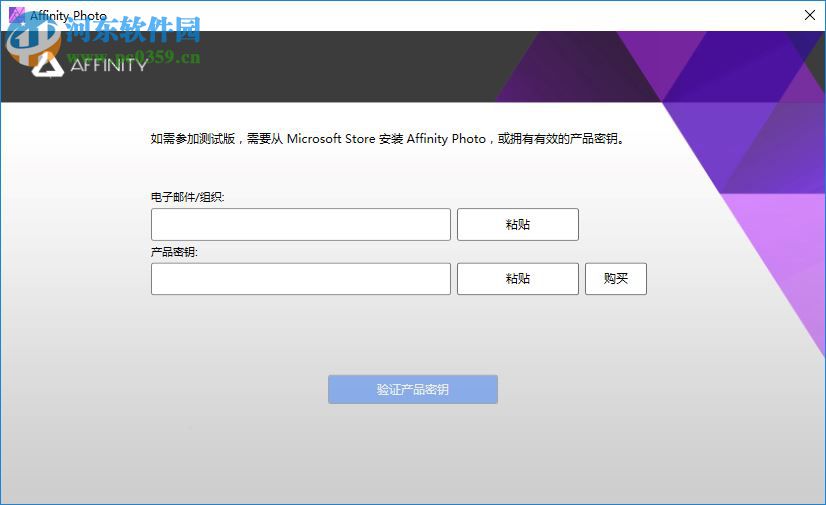The height and width of the screenshot is (505, 826).
Task: Click the Microsoft Store instruction sentence
Action: [387, 138]
